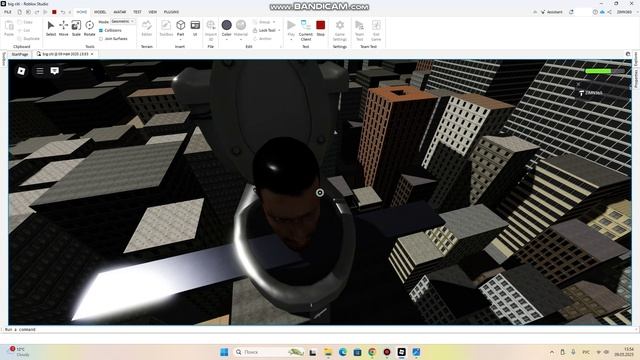This screenshot has width=640, height=360.
Task: Toggle the Join Surfaces checkbox
Action: (101, 38)
